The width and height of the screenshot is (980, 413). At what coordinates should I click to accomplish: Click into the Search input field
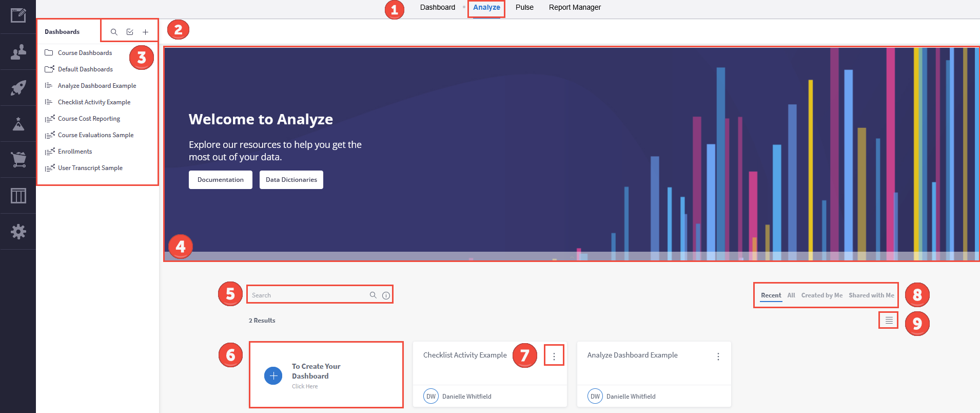coord(308,295)
